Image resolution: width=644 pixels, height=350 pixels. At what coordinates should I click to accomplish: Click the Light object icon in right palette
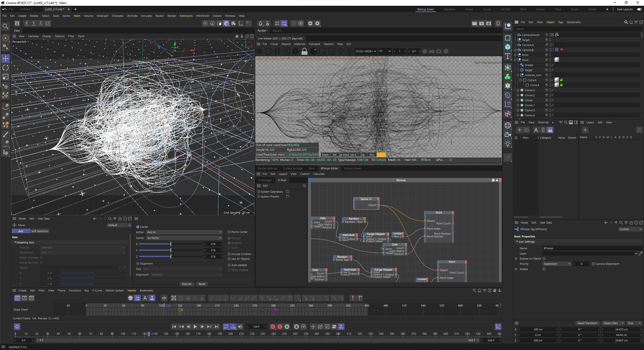508,143
